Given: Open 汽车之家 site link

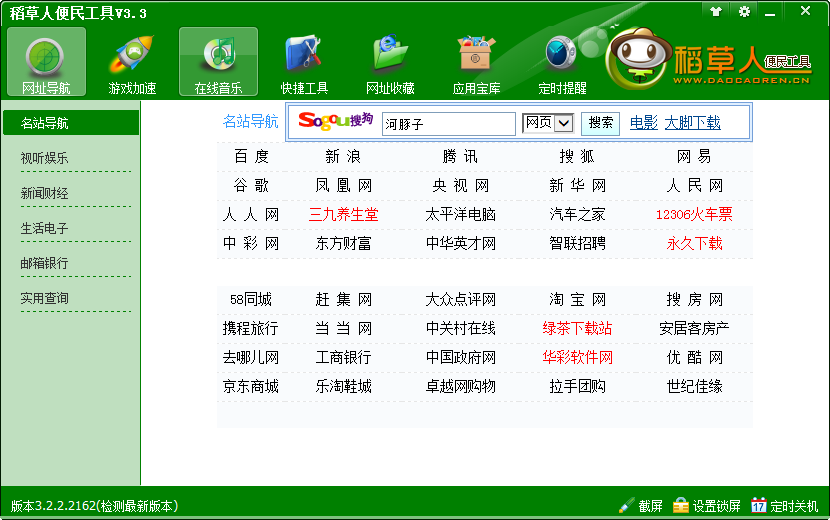Looking at the screenshot, I should tap(577, 214).
